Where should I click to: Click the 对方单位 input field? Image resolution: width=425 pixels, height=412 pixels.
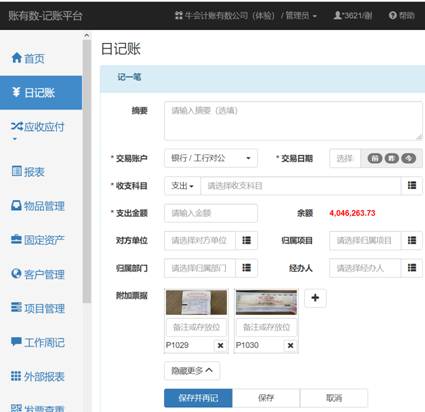pos(200,240)
